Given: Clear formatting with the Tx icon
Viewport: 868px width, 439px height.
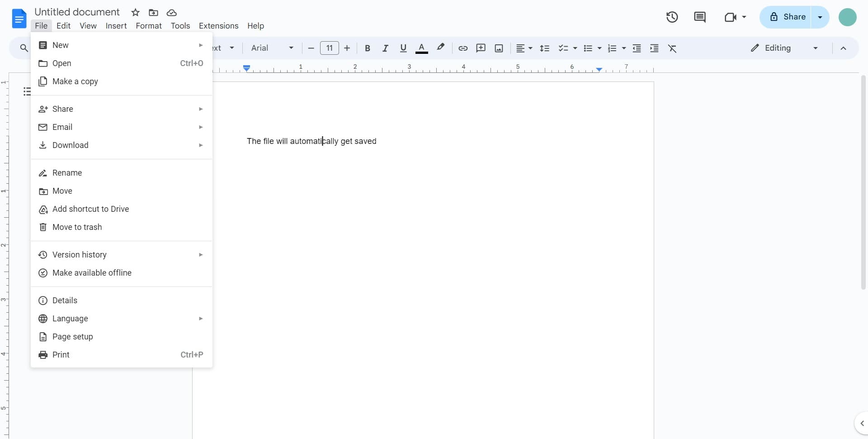Looking at the screenshot, I should point(673,48).
